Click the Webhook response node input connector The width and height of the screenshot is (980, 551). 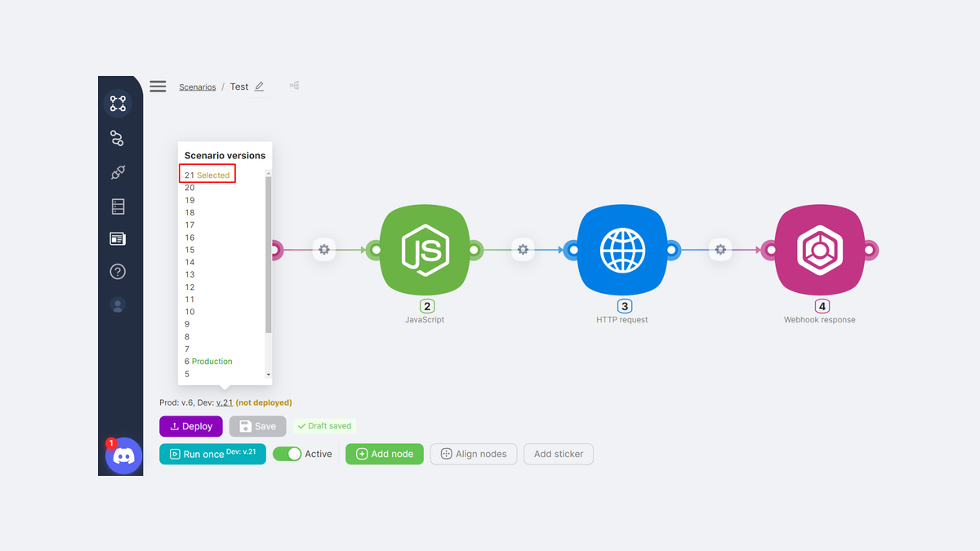(x=769, y=250)
